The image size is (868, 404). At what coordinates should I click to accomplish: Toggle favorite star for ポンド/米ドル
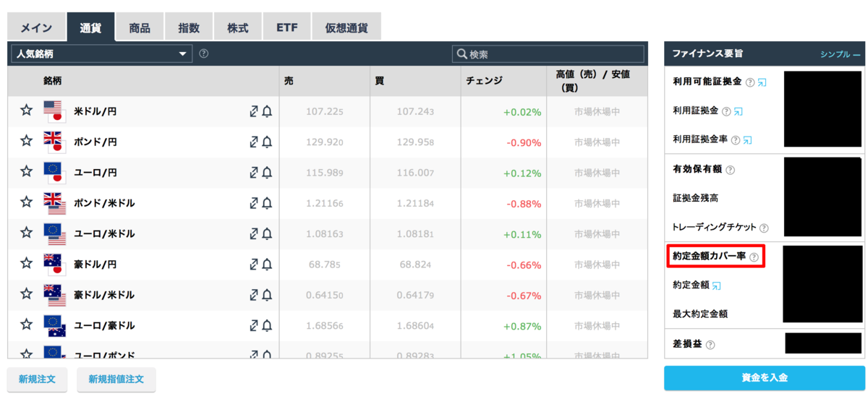click(x=27, y=202)
